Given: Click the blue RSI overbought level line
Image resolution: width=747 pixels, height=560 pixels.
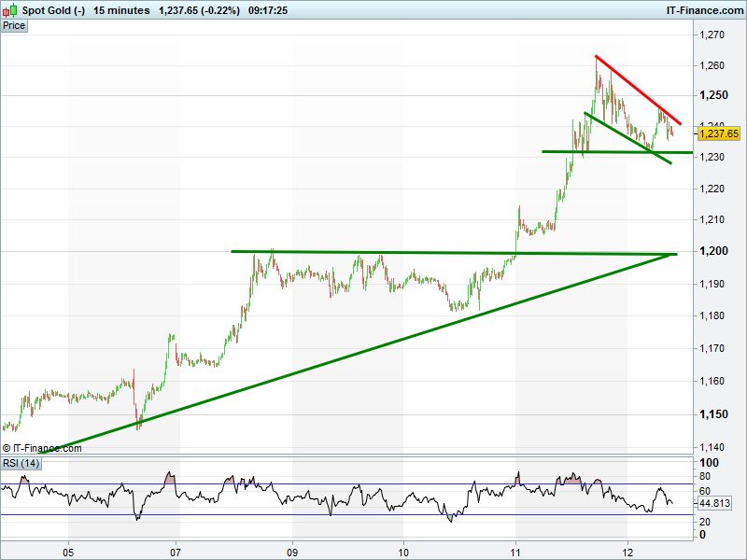Looking at the screenshot, I should point(373,483).
